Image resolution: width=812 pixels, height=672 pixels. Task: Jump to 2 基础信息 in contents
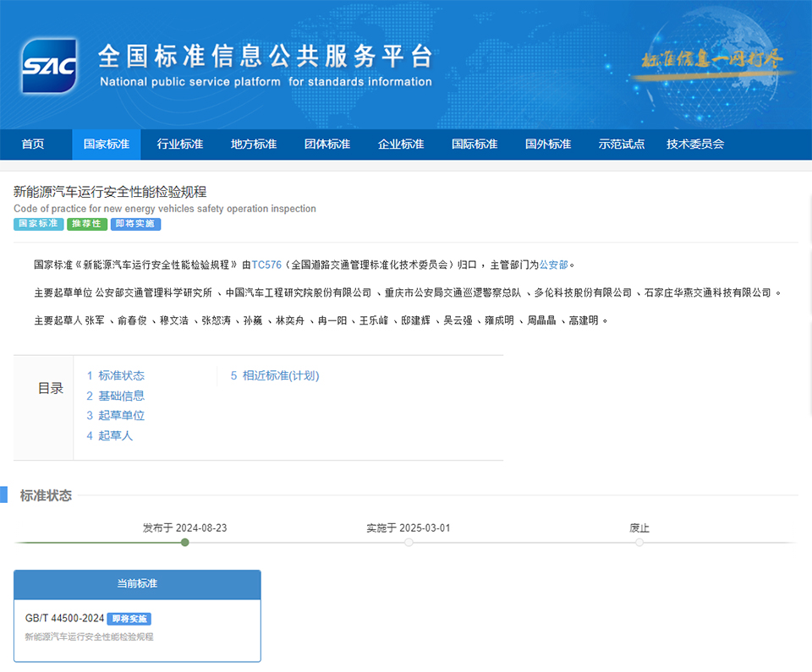point(116,396)
